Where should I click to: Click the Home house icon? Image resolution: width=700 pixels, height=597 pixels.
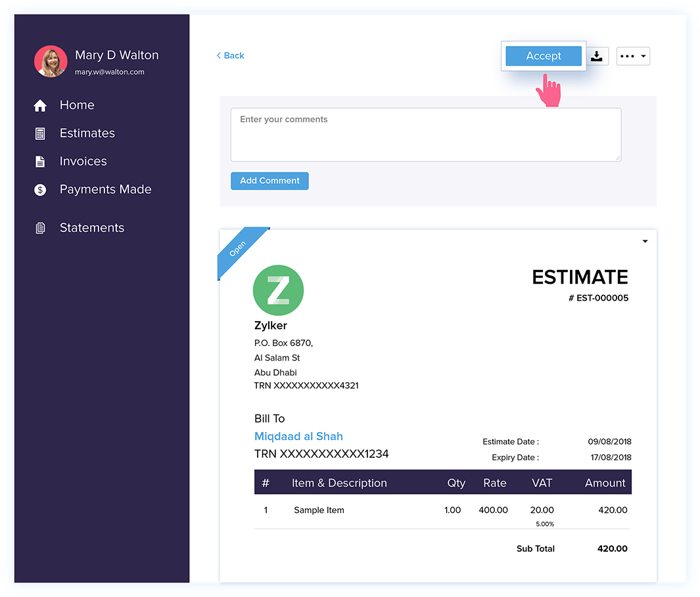pos(40,105)
